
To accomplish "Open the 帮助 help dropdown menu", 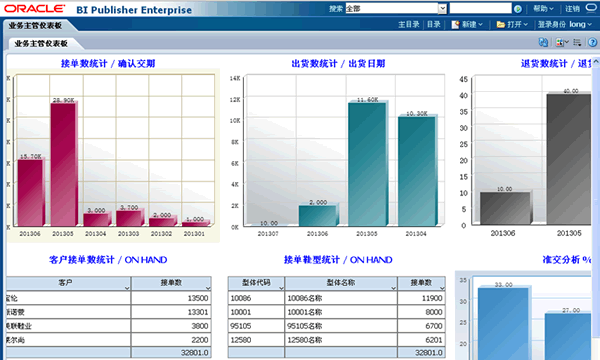I will [543, 8].
